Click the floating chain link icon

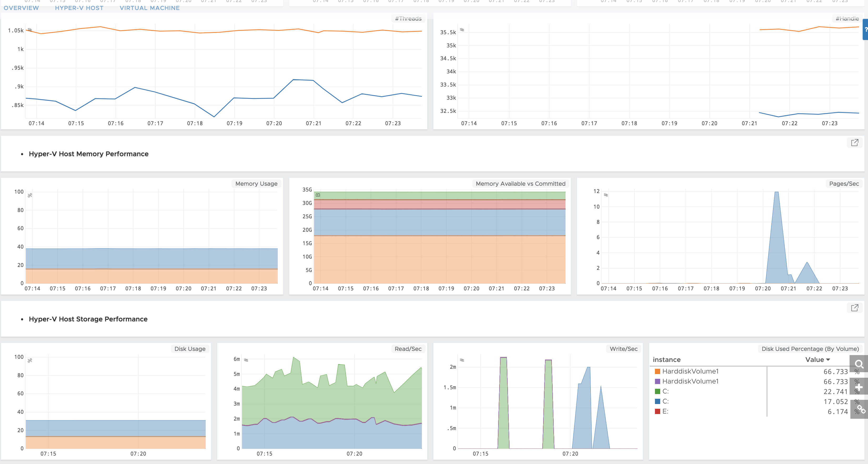click(859, 409)
